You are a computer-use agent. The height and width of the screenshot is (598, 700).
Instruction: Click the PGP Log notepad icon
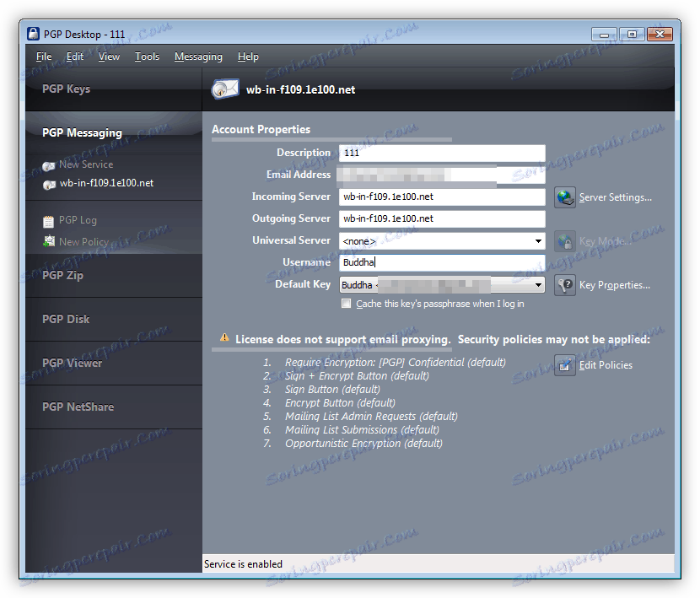tap(48, 221)
